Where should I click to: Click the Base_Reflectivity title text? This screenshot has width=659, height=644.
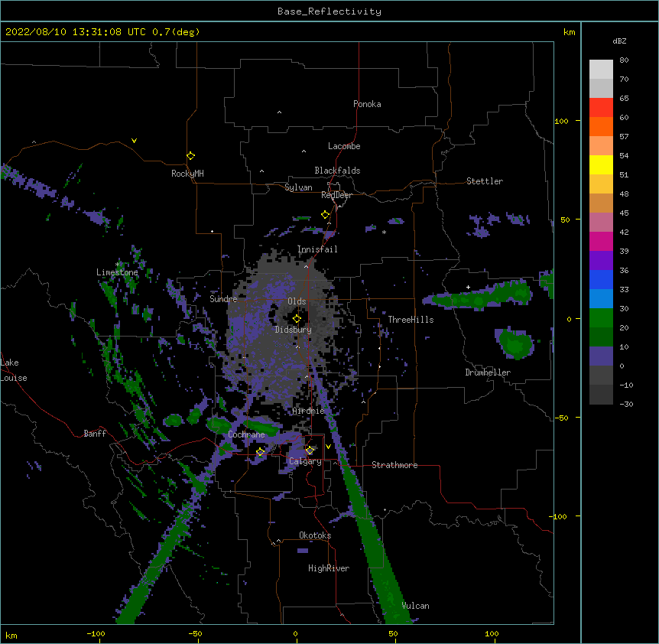click(x=329, y=11)
